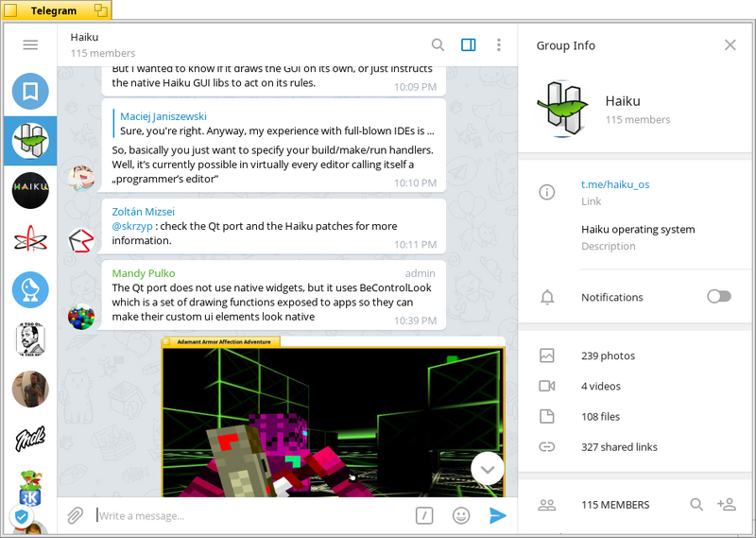Click the Telegram window zoom button
The height and width of the screenshot is (538, 756).
[x=101, y=10]
